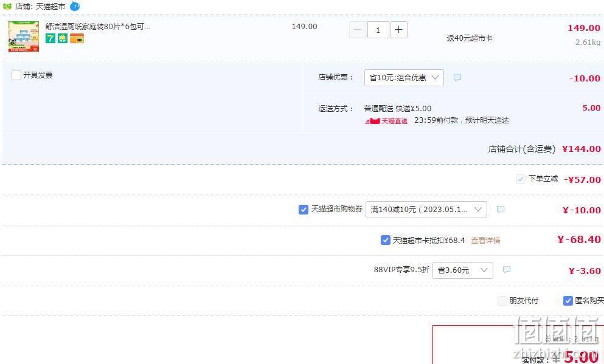Increase quantity with the plus button

398,30
